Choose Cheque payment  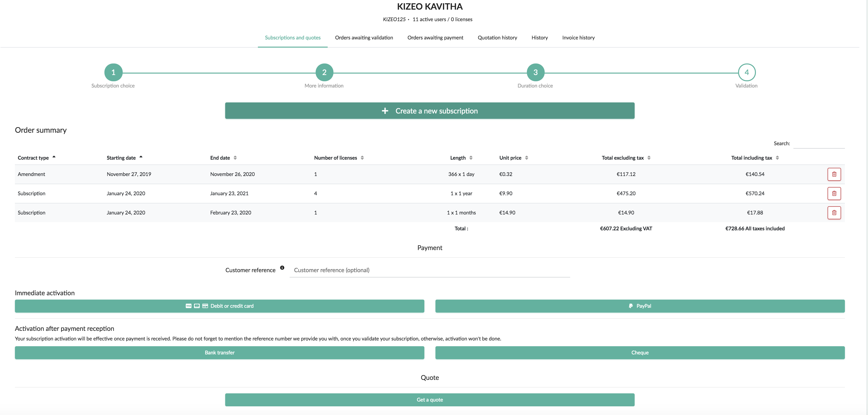(640, 352)
